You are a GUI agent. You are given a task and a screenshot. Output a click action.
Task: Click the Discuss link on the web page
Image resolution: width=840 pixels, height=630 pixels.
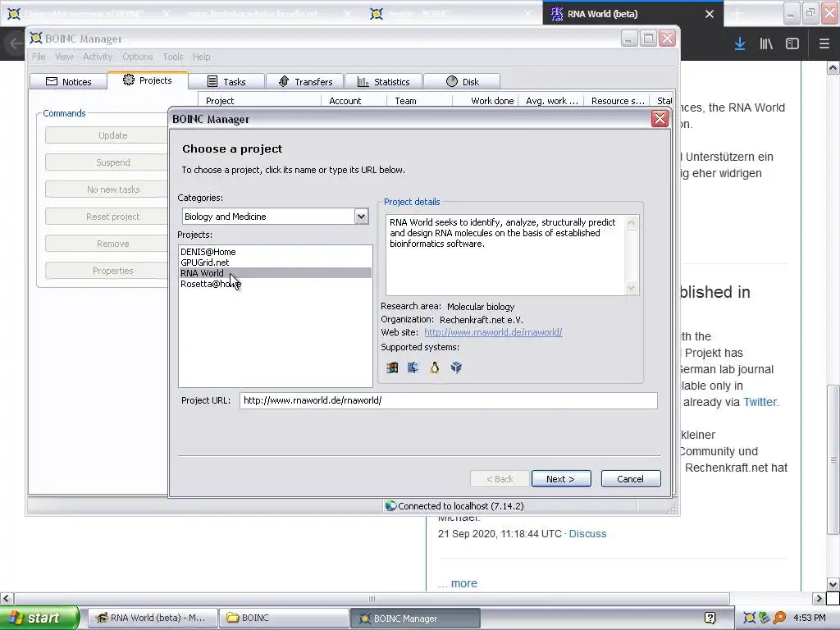pos(587,533)
